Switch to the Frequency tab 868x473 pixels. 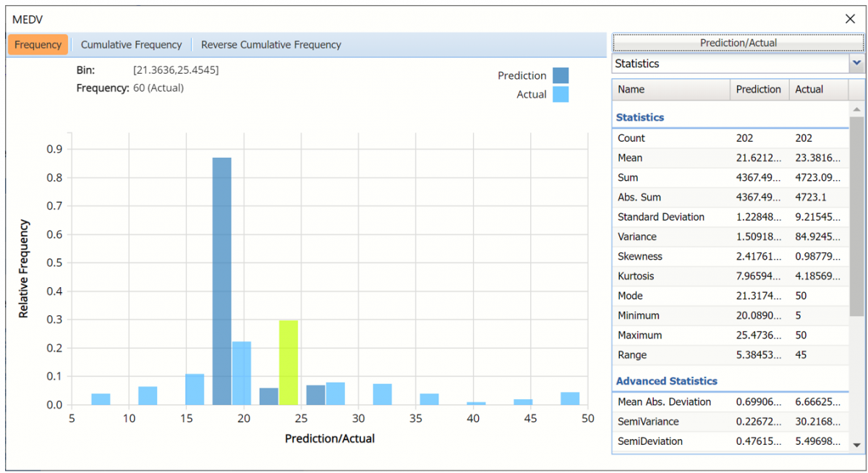(x=38, y=45)
